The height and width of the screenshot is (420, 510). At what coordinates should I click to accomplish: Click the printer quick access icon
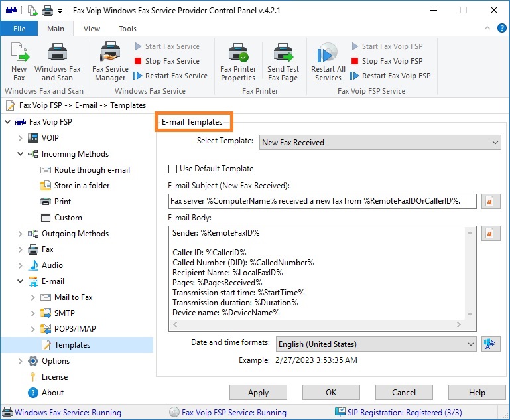[x=48, y=11]
